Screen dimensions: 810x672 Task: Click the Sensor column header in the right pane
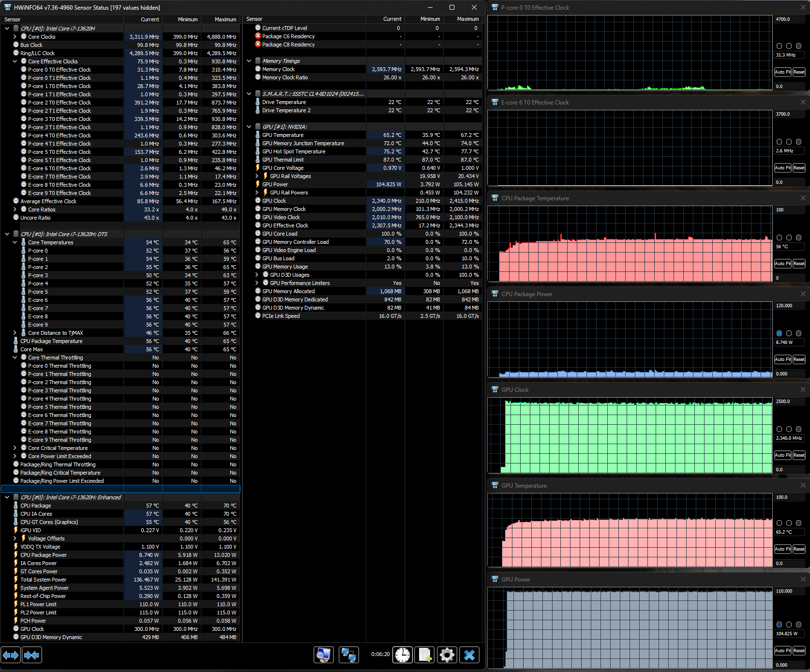(x=304, y=19)
